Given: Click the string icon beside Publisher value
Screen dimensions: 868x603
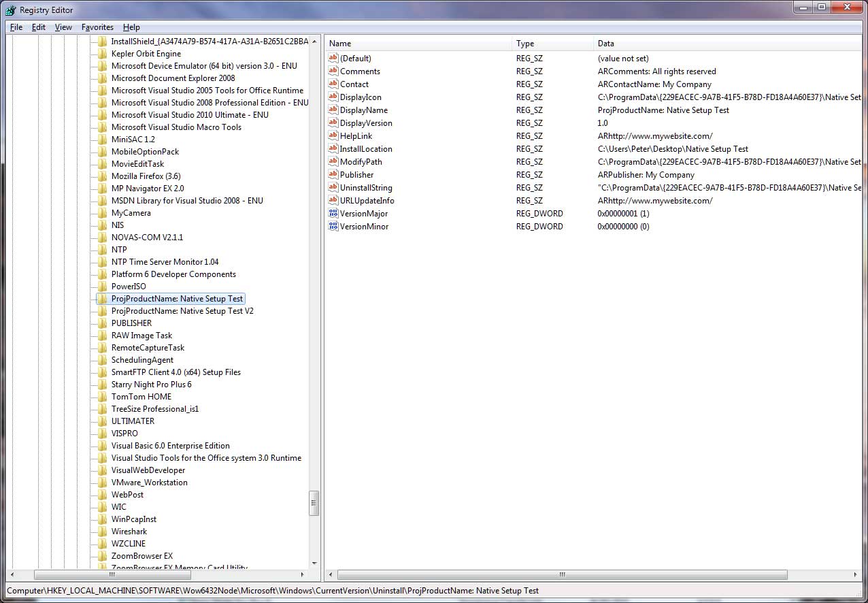Looking at the screenshot, I should click(333, 175).
